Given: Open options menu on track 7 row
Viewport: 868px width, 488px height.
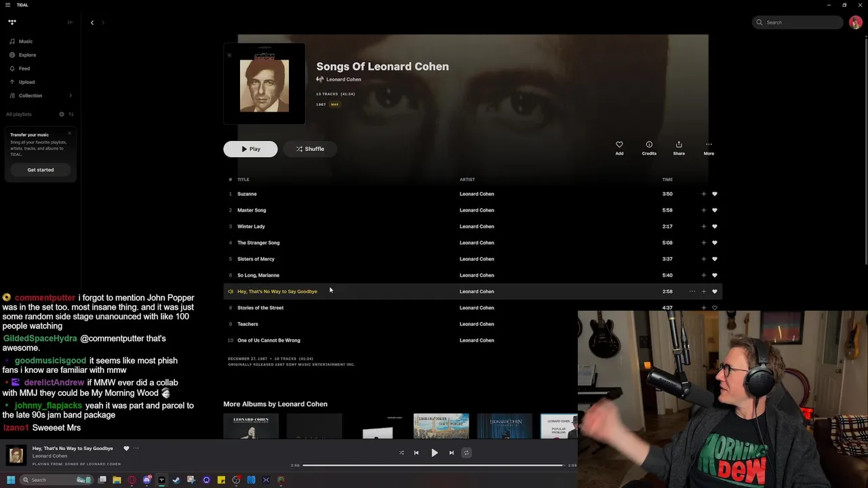Looking at the screenshot, I should 692,291.
